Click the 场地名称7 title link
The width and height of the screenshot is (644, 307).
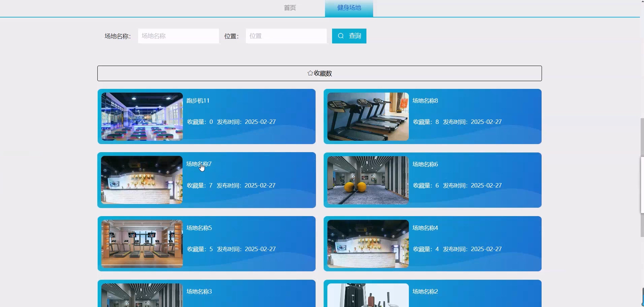(199, 164)
